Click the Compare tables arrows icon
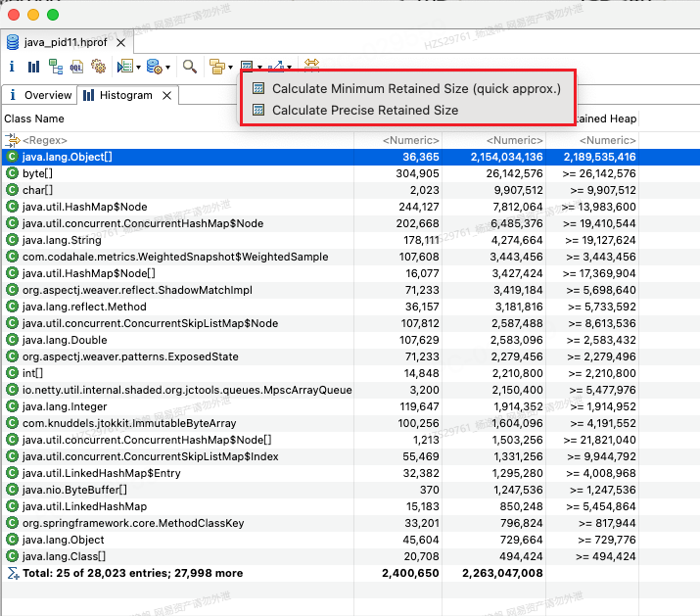Image resolution: width=700 pixels, height=616 pixels. 311,65
